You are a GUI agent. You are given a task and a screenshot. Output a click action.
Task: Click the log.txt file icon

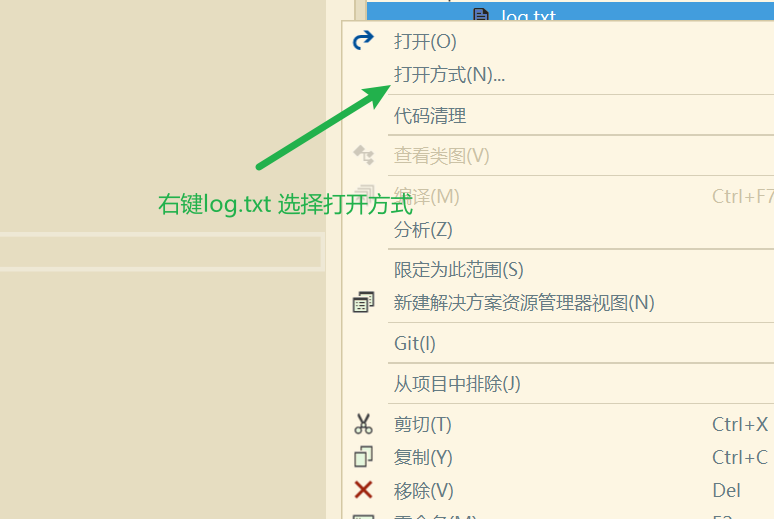tap(481, 15)
